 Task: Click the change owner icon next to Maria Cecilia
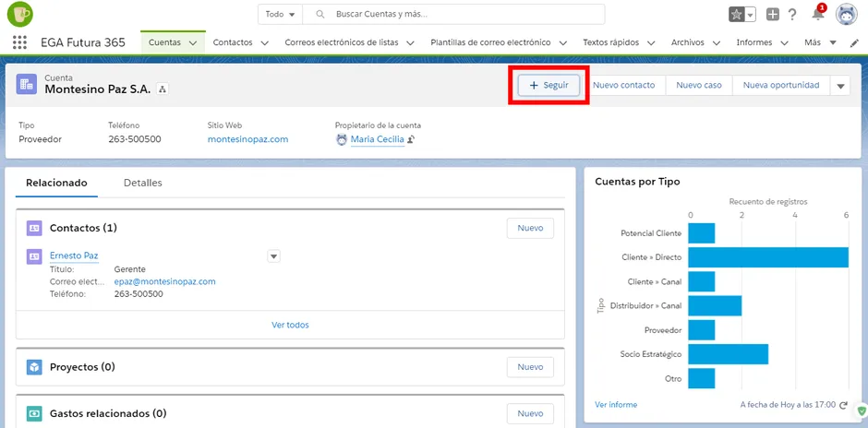[x=411, y=140]
